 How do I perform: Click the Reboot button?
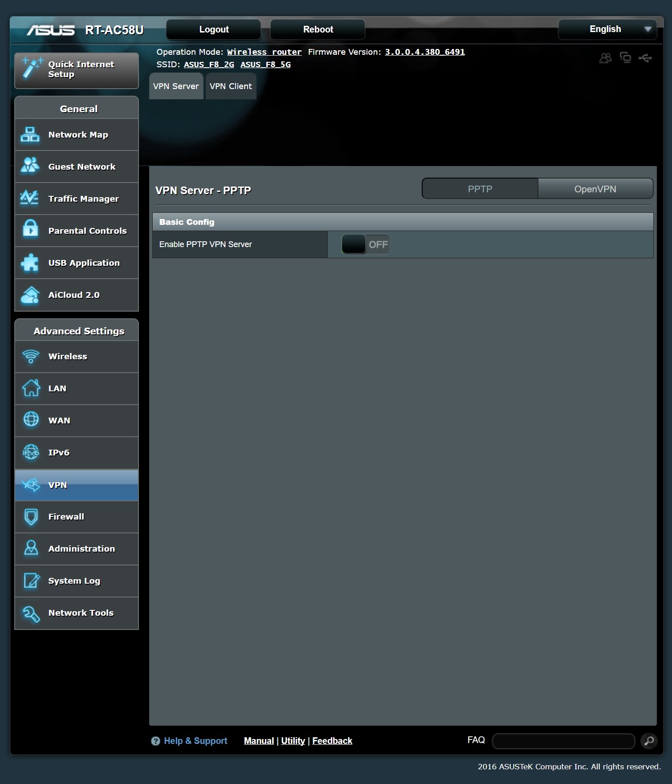click(x=318, y=29)
